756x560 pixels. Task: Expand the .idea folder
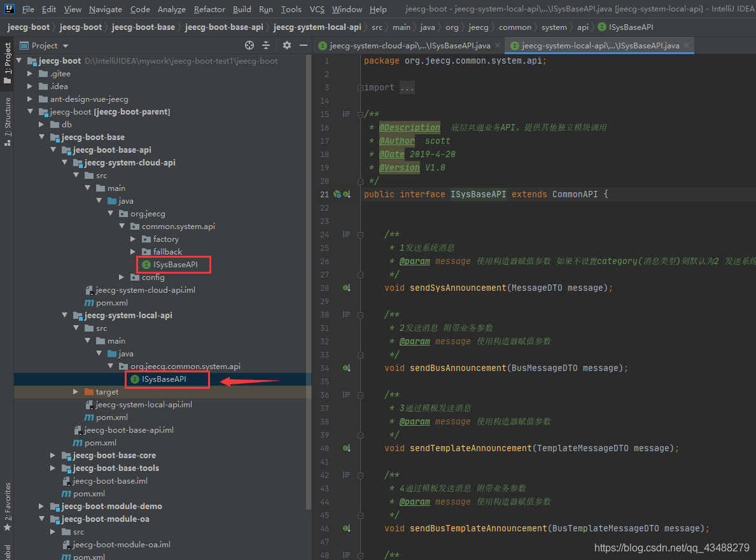point(30,87)
